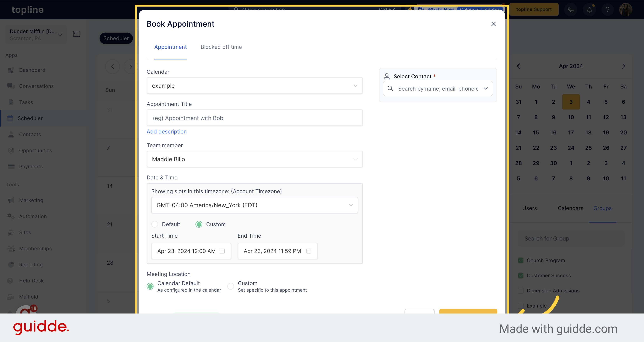The height and width of the screenshot is (342, 644).
Task: Go to previous period in scheduler
Action: pos(113,67)
